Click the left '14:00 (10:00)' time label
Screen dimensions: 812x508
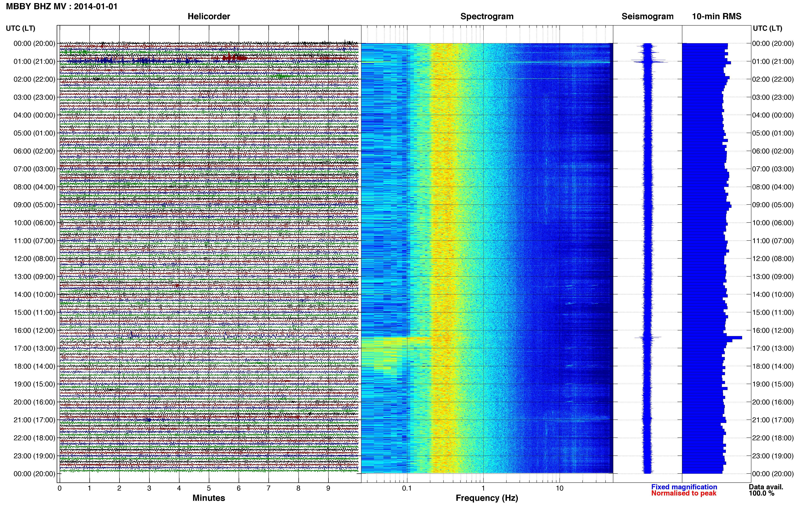[x=34, y=295]
